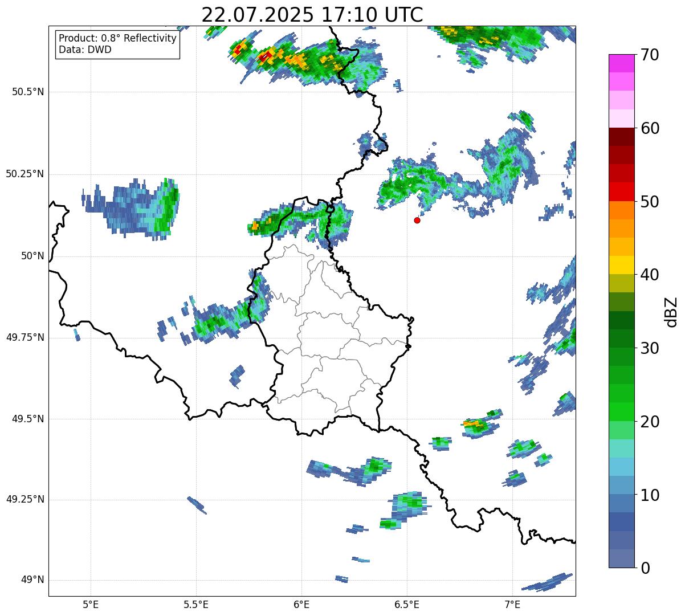Click the "50.25°N" latitude label

(25, 174)
